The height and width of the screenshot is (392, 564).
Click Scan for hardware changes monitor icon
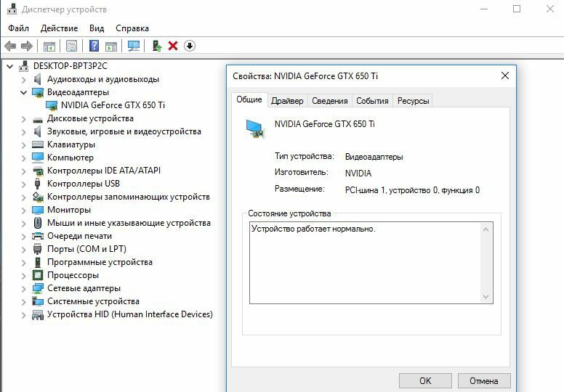(x=134, y=46)
